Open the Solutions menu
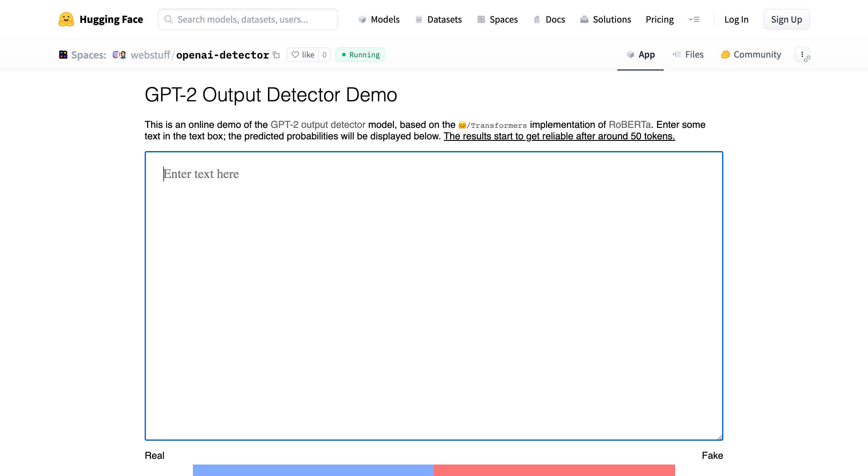Image resolution: width=868 pixels, height=476 pixels. (x=605, y=19)
